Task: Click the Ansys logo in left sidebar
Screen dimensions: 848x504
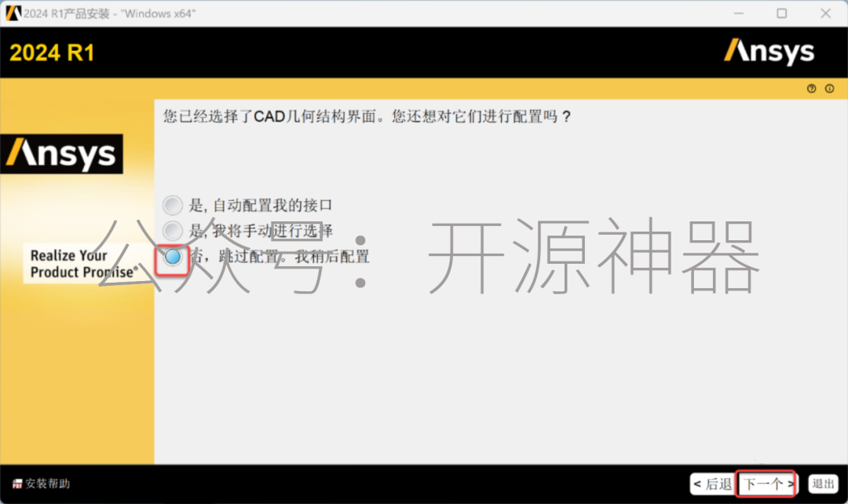Action: tap(62, 154)
